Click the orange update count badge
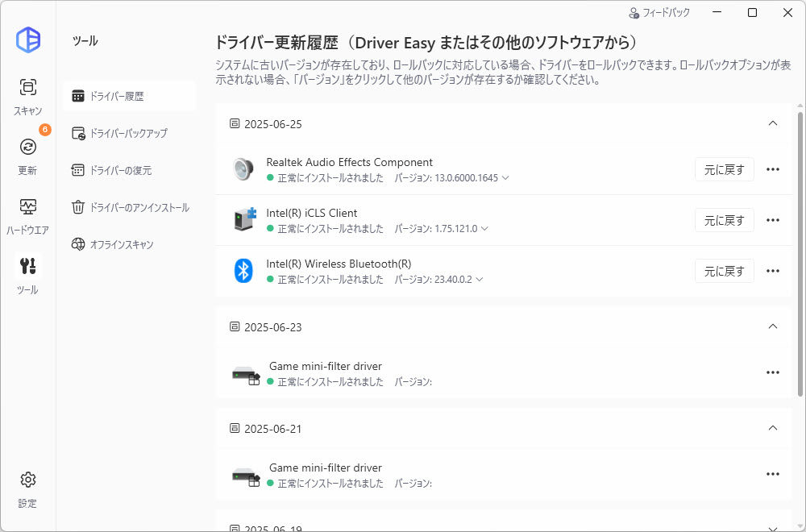The height and width of the screenshot is (532, 806). coord(44,130)
